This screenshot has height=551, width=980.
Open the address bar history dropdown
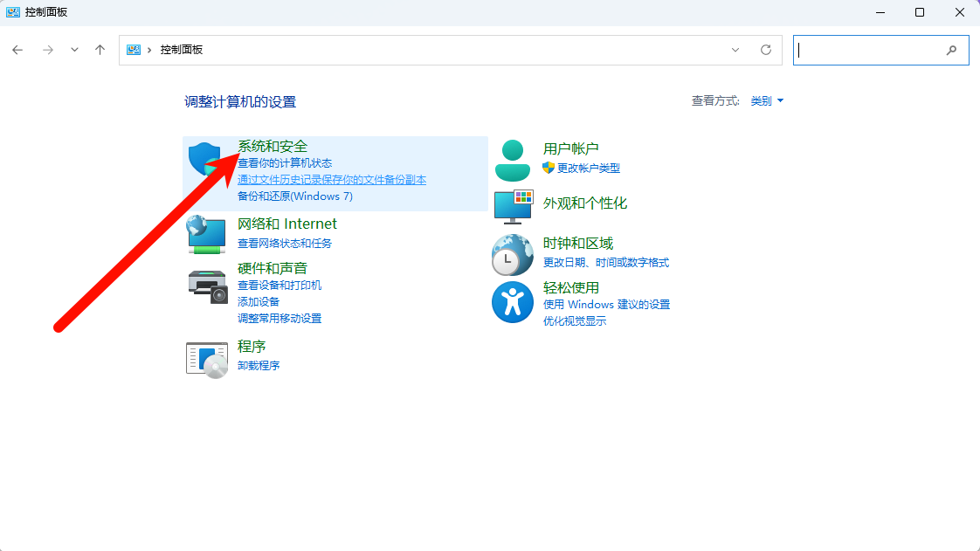pyautogui.click(x=735, y=50)
